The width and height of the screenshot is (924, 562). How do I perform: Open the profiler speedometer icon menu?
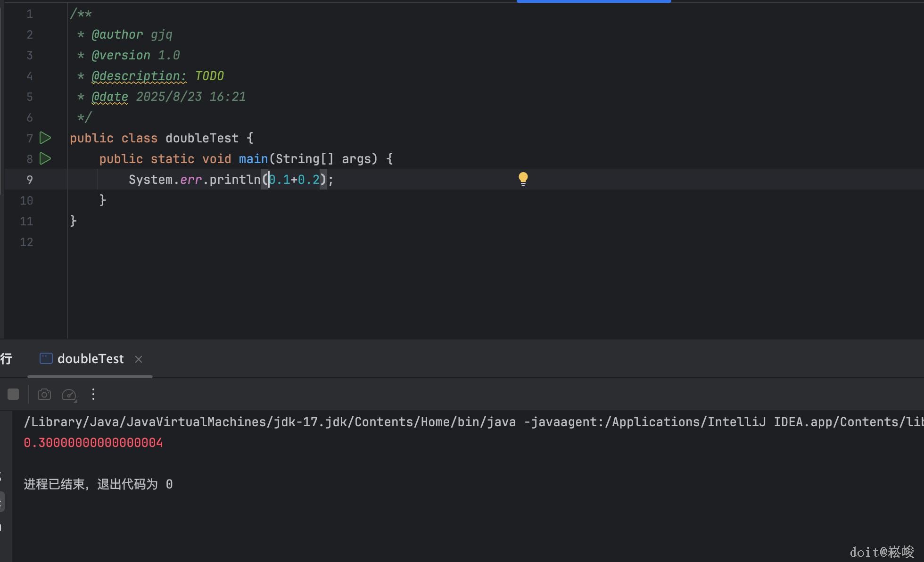click(x=69, y=395)
